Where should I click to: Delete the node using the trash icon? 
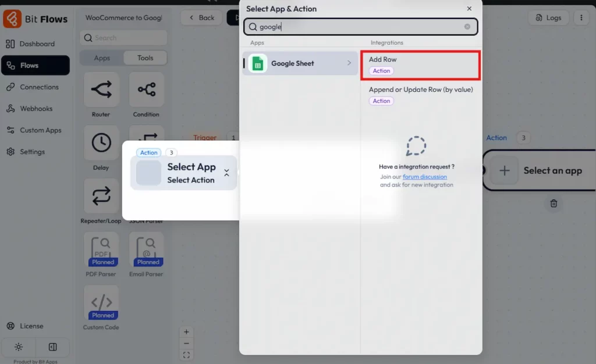pyautogui.click(x=554, y=204)
